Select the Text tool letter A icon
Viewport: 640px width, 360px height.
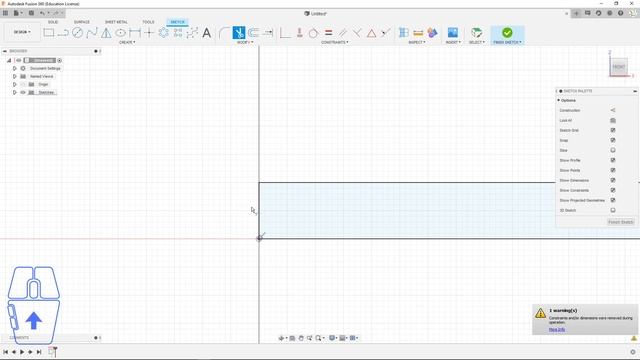pyautogui.click(x=207, y=33)
